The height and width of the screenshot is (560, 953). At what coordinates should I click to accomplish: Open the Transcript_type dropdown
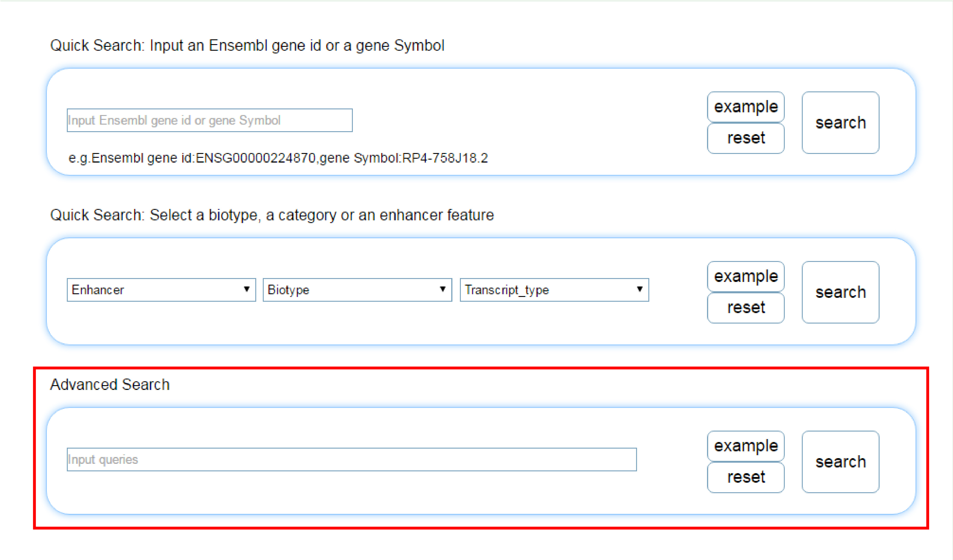[554, 290]
